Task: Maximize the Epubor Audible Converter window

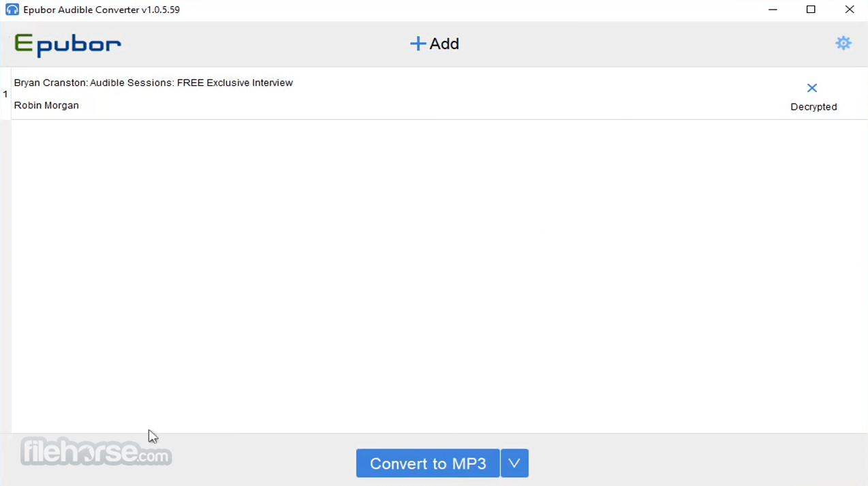Action: (811, 10)
